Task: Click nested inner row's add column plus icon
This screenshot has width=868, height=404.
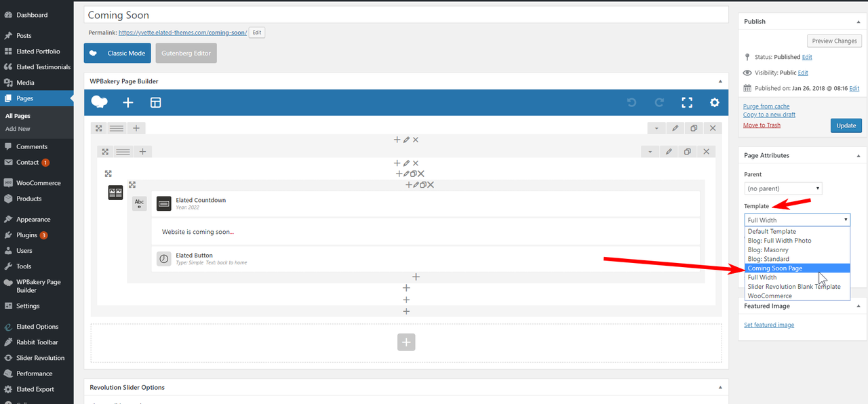Action: [142, 152]
